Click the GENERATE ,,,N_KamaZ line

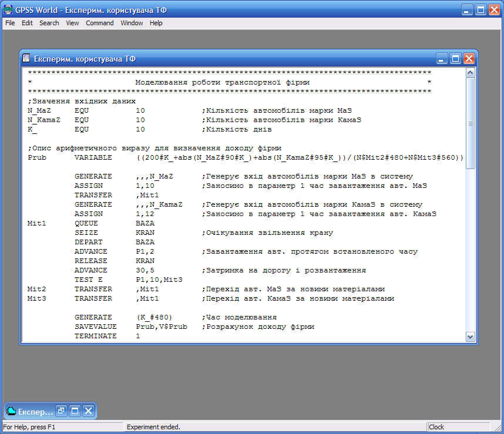[248, 204]
